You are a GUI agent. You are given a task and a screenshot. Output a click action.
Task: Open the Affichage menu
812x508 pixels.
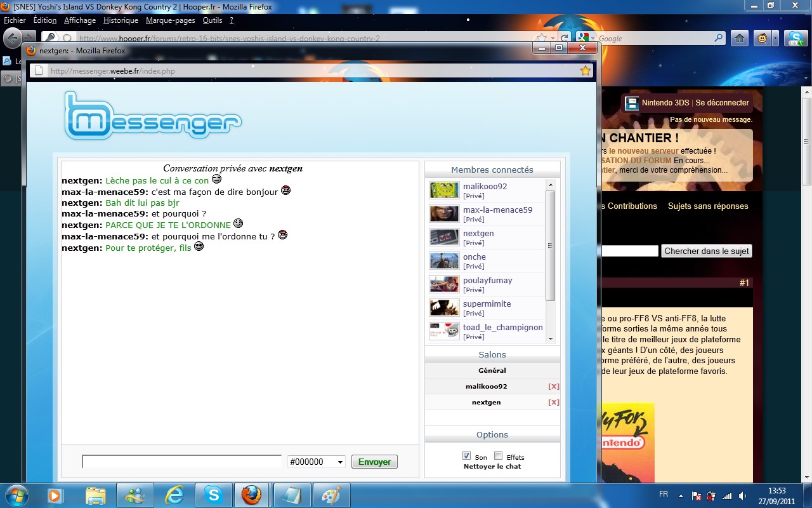coord(80,20)
